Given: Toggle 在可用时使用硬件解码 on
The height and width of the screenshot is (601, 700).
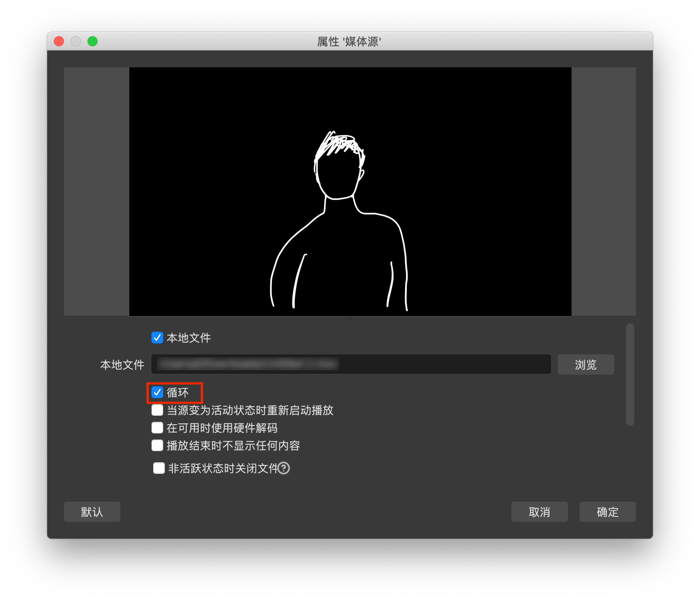Looking at the screenshot, I should [x=157, y=428].
